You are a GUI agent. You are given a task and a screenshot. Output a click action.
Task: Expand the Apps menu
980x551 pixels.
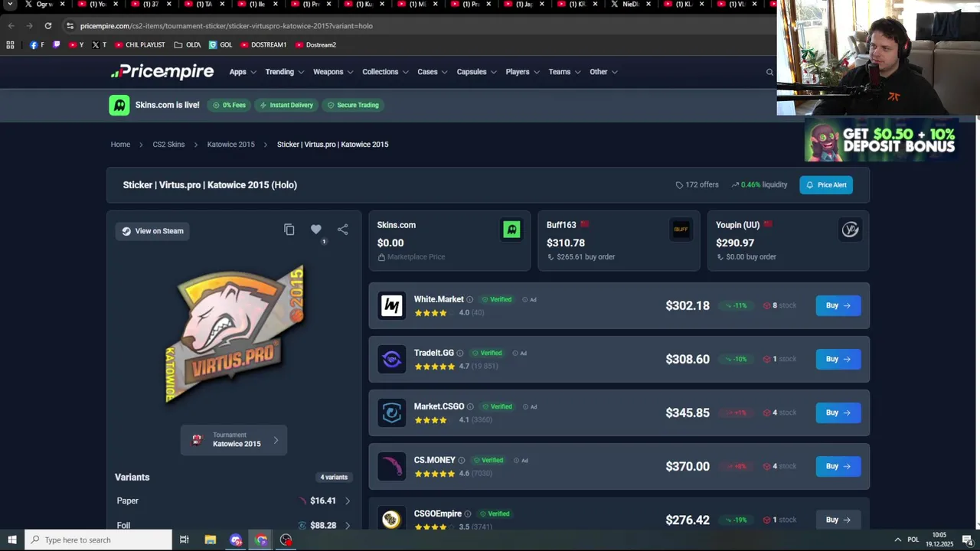[x=242, y=72]
